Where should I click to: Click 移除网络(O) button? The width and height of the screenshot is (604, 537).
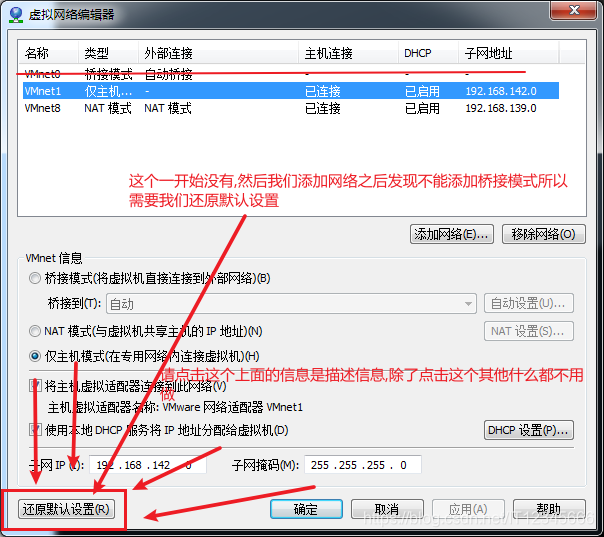click(544, 234)
